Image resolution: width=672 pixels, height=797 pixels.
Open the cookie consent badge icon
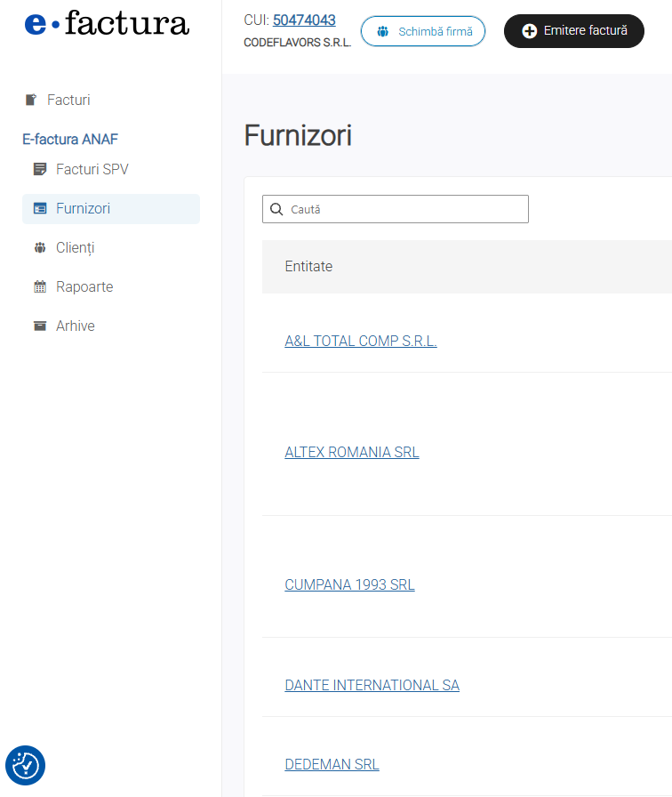click(x=25, y=765)
